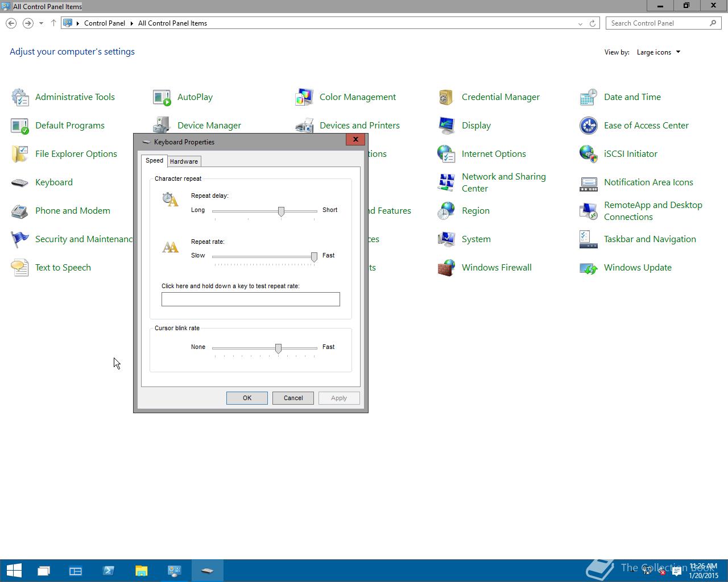The width and height of the screenshot is (728, 582).
Task: Open the File Explorer Options icon
Action: (x=20, y=154)
